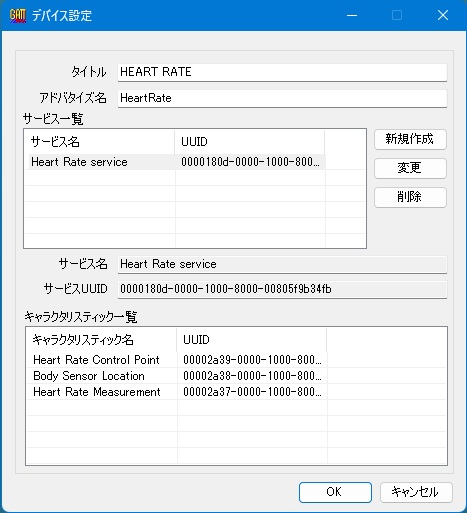
Task: Click the 変更 button
Action: [410, 168]
